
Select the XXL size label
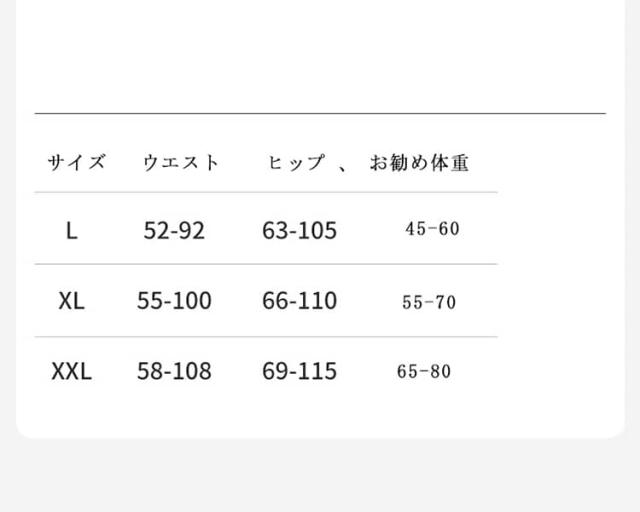(71, 372)
